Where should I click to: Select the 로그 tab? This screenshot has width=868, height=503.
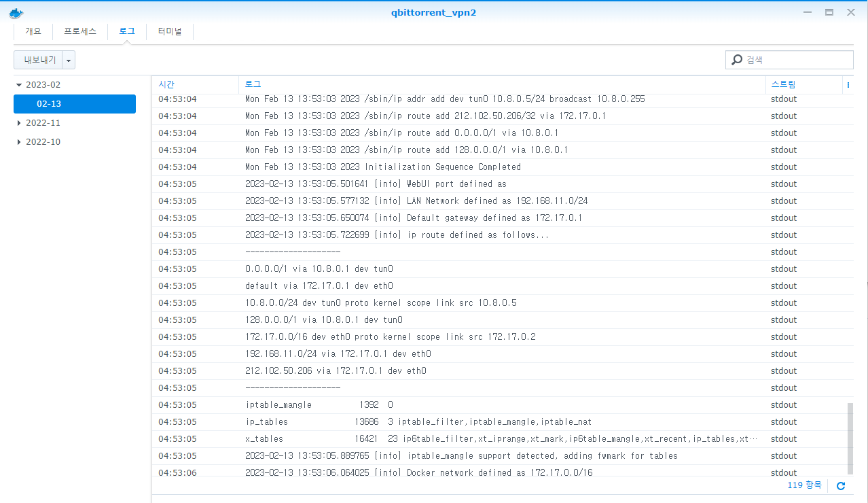click(x=127, y=31)
